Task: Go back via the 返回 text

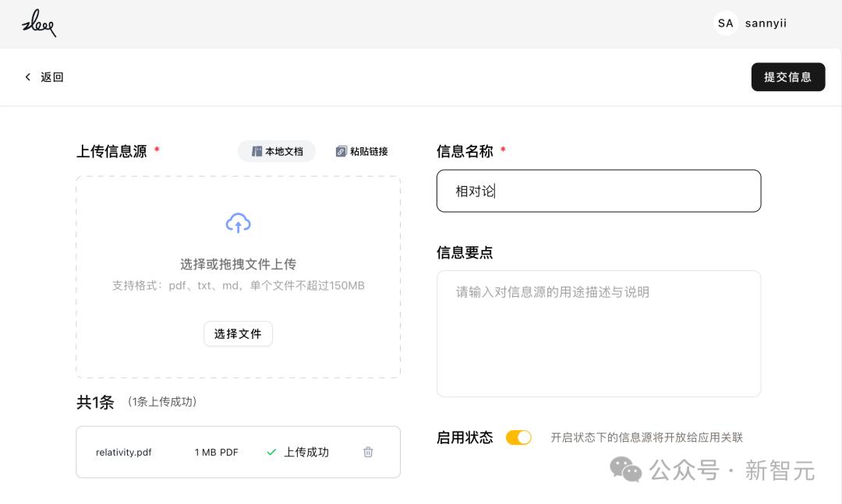Action: click(52, 77)
